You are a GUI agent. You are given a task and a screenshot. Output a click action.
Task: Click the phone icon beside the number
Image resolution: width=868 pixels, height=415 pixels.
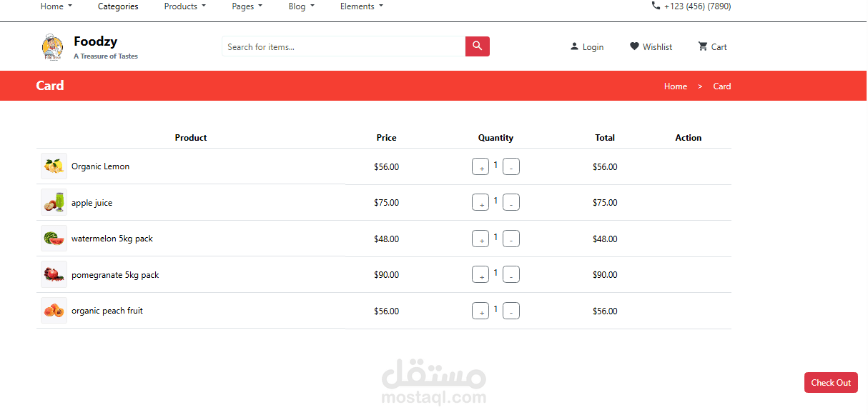[x=656, y=6]
